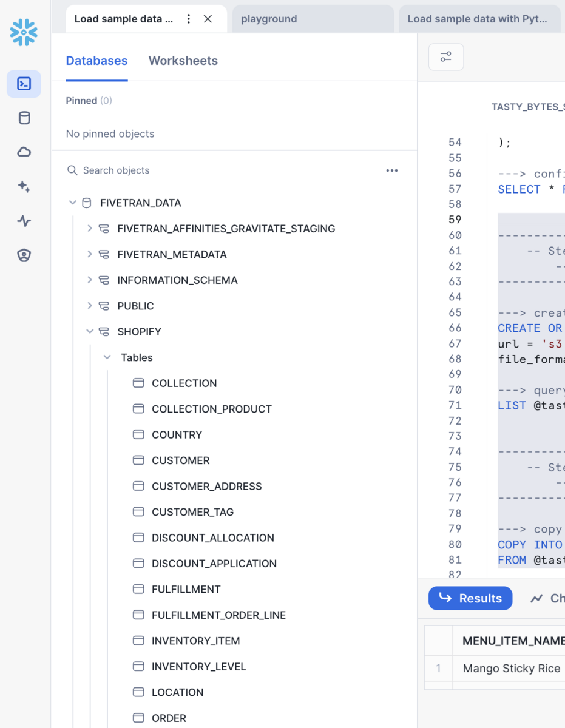Click the COLLECTION table icon
This screenshot has width=565, height=728.
tap(138, 383)
